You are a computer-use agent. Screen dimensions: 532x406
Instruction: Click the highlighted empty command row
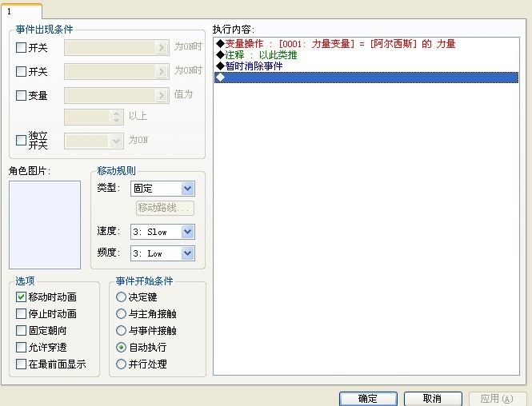[366, 78]
